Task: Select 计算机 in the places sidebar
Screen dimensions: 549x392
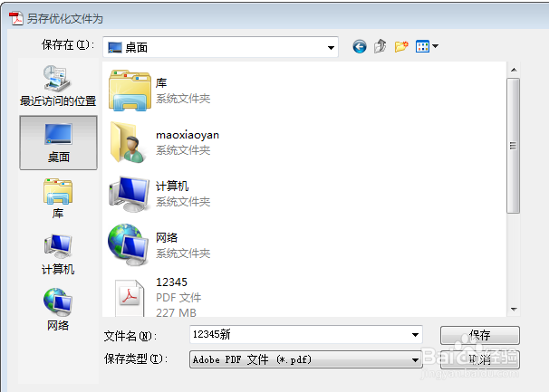Action: click(x=58, y=254)
